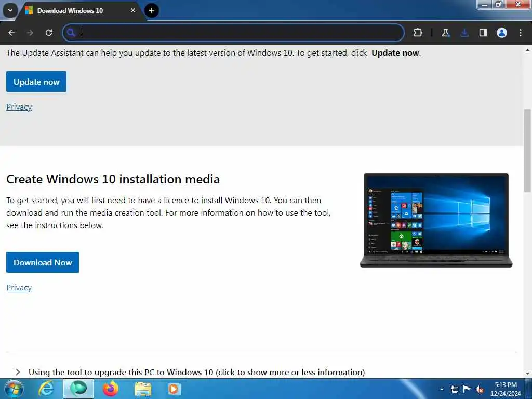The width and height of the screenshot is (532, 399).
Task: Open the media player taskbar icon
Action: tap(174, 389)
